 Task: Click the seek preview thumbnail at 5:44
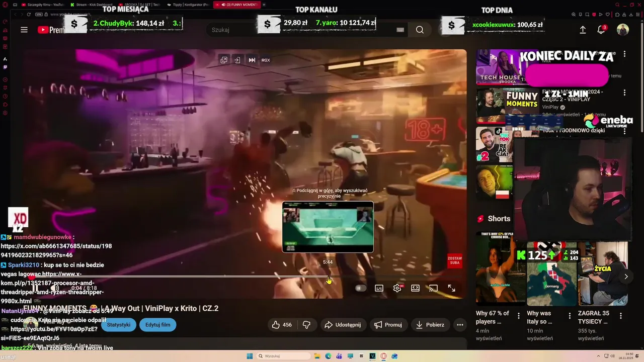click(328, 227)
